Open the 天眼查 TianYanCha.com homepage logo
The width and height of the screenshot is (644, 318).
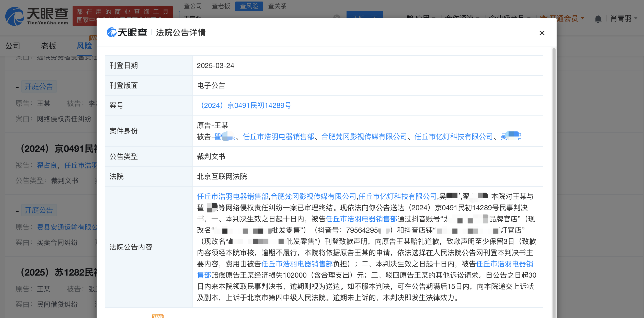point(37,16)
